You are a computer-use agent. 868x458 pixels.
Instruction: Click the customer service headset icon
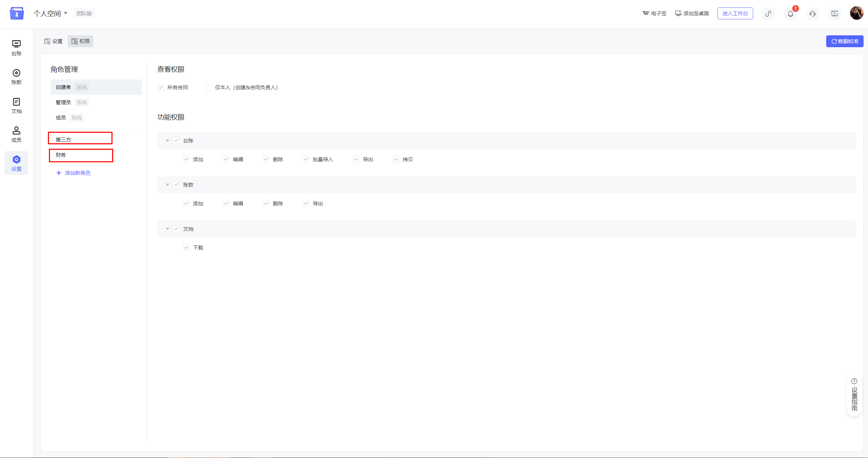tap(813, 14)
